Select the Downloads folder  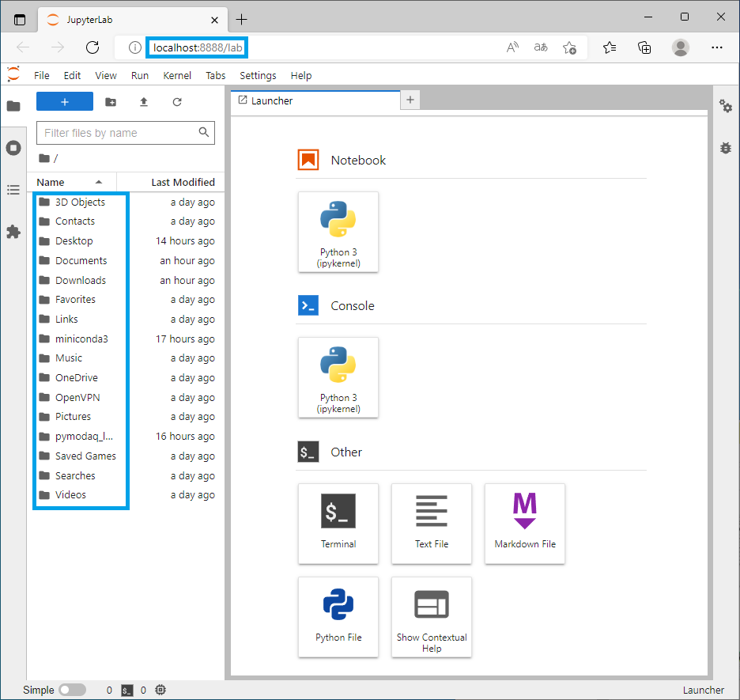click(x=126, y=280)
